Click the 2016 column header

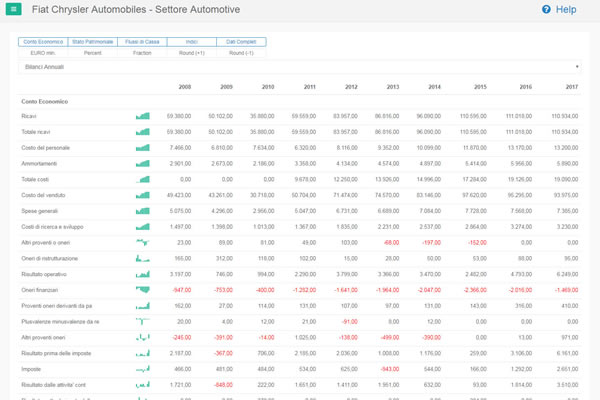[526, 87]
